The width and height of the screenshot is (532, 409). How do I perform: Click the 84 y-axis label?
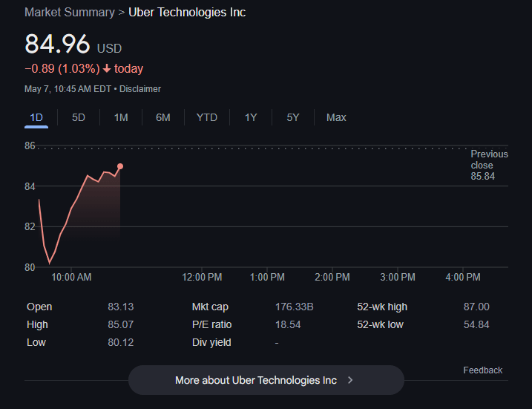point(30,186)
